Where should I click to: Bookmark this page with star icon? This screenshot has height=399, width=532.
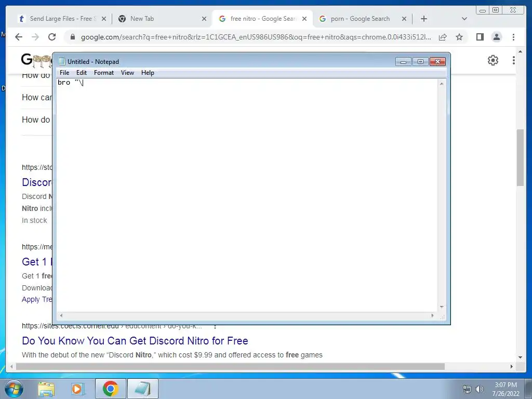[459, 37]
